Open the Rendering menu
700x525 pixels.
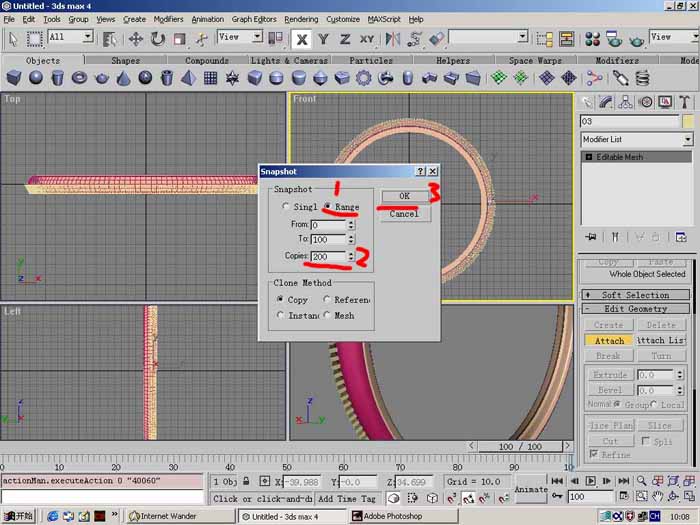click(301, 19)
